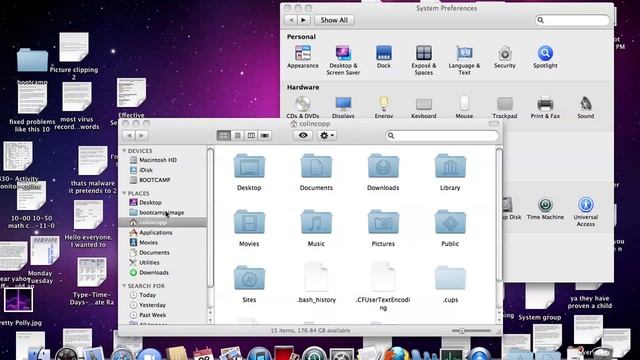Switch Finder to icon view
The height and width of the screenshot is (360, 640).
[x=223, y=136]
